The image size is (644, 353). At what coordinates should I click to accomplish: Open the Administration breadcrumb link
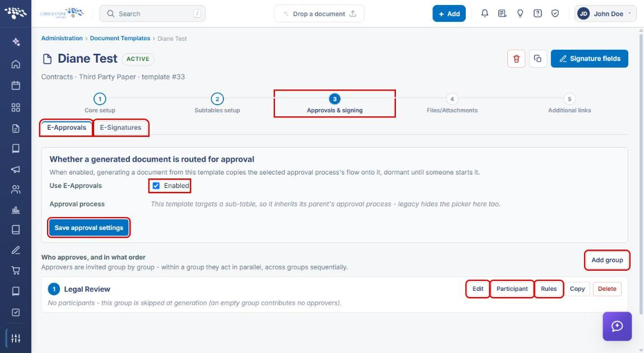click(62, 38)
